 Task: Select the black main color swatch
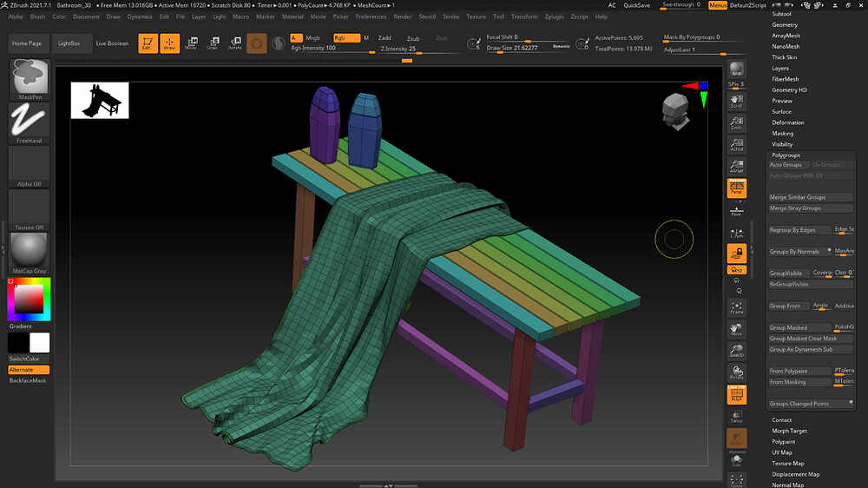coord(18,343)
